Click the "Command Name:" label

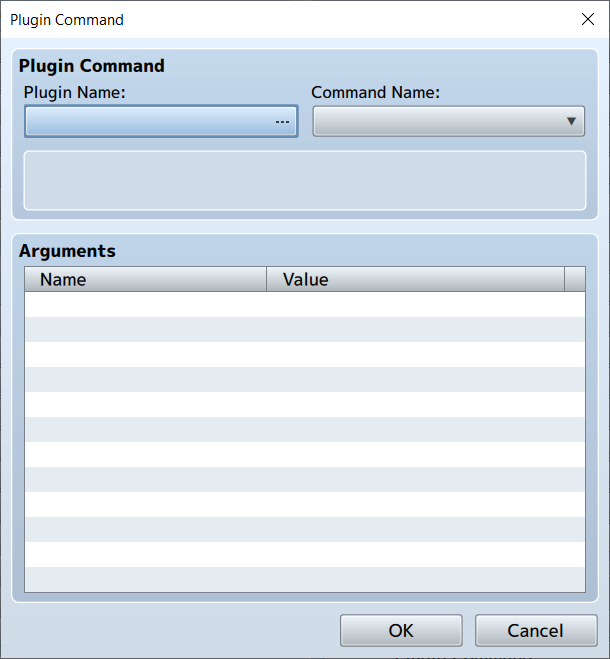pos(375,92)
